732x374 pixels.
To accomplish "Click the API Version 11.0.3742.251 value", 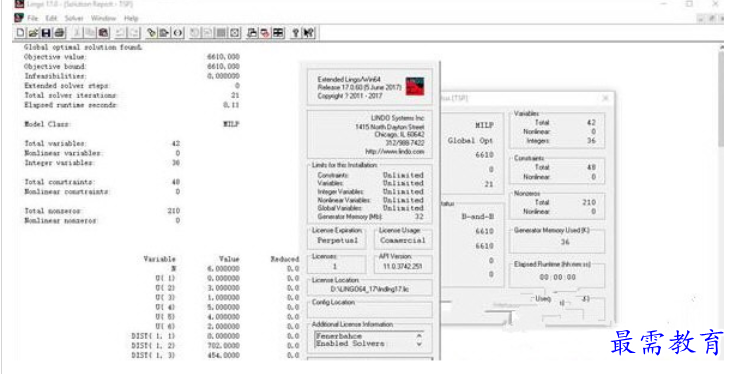I will (x=403, y=266).
